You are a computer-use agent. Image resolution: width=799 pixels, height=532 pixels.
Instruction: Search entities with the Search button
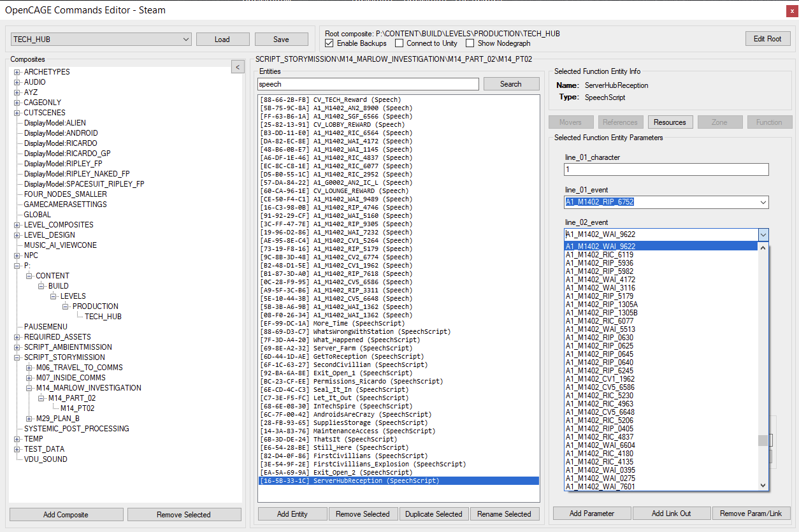pos(510,84)
